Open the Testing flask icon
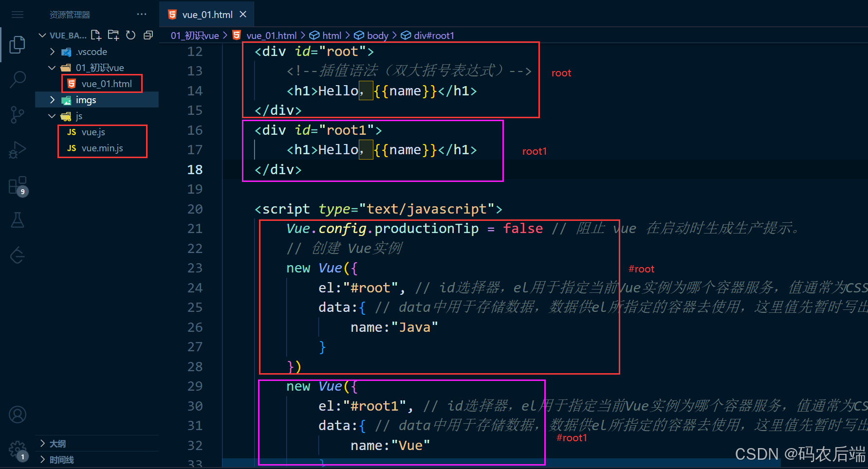 (18, 220)
